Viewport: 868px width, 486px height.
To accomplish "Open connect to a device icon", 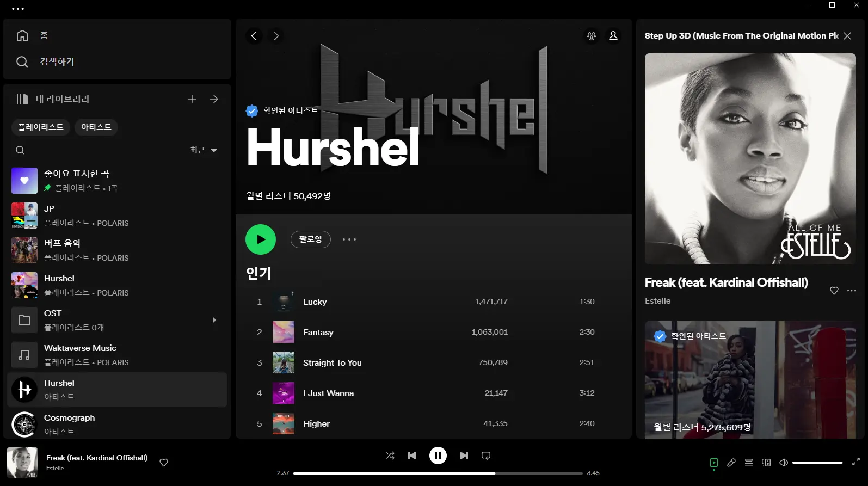I will (766, 463).
